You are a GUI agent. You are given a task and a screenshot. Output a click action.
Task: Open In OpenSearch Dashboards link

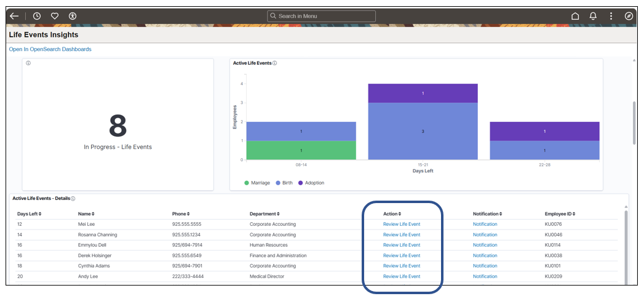point(50,49)
